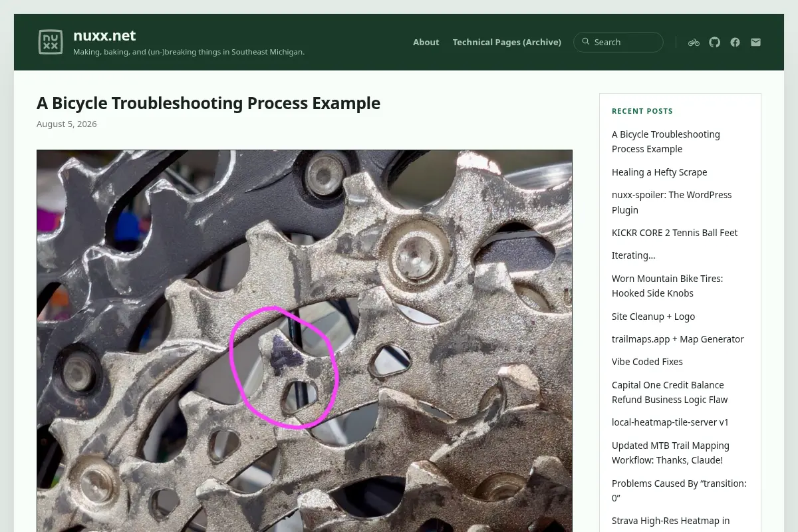Open Problems Caused By "transition: 0" post
This screenshot has width=798, height=532.
tap(679, 491)
